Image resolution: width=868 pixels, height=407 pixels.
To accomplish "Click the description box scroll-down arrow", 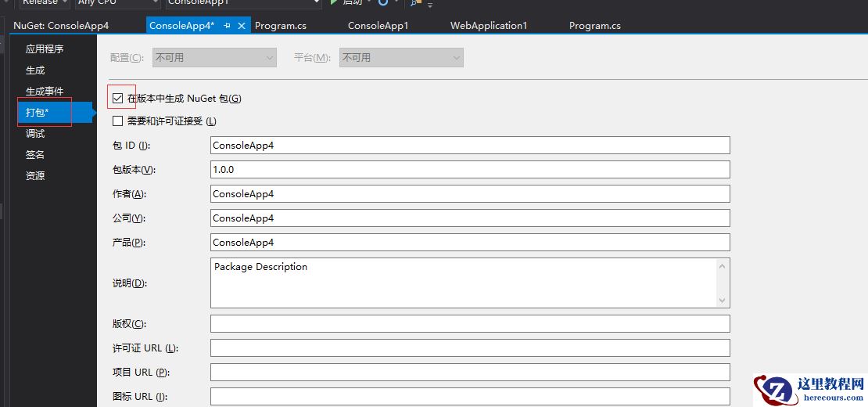I will 722,300.
